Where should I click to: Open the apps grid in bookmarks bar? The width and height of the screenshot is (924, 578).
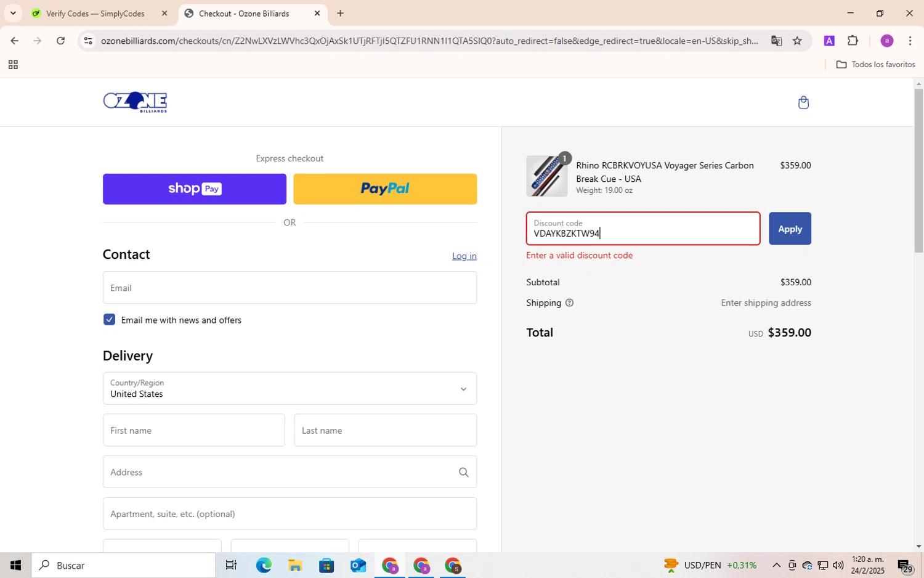pos(13,65)
